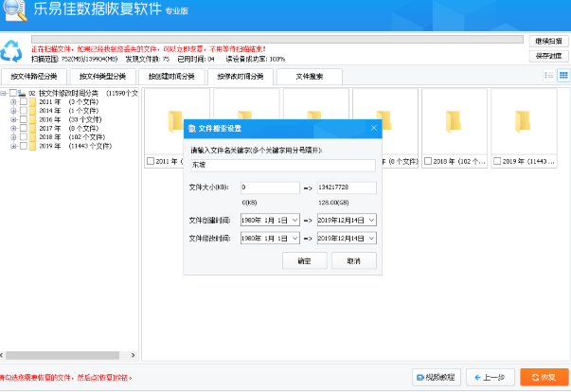Screen dimensions: 571x392
Task: Click folder icon of 2011 年 tree row
Action: 32,102
